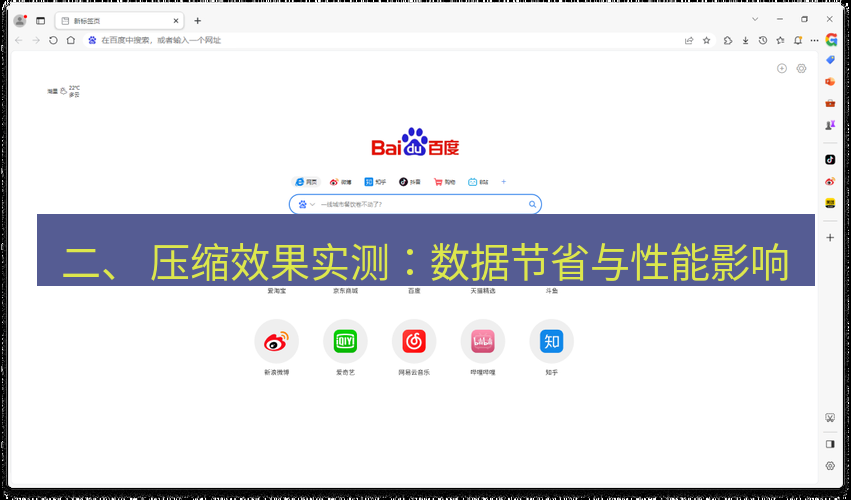The height and width of the screenshot is (500, 851).
Task: Open the three-dots Settings and more menu
Action: pyautogui.click(x=814, y=40)
